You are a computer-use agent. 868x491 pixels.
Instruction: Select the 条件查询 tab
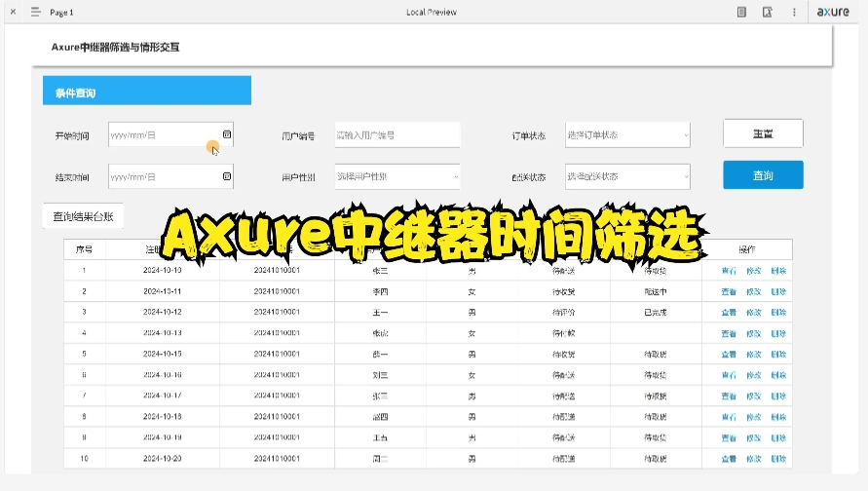147,91
